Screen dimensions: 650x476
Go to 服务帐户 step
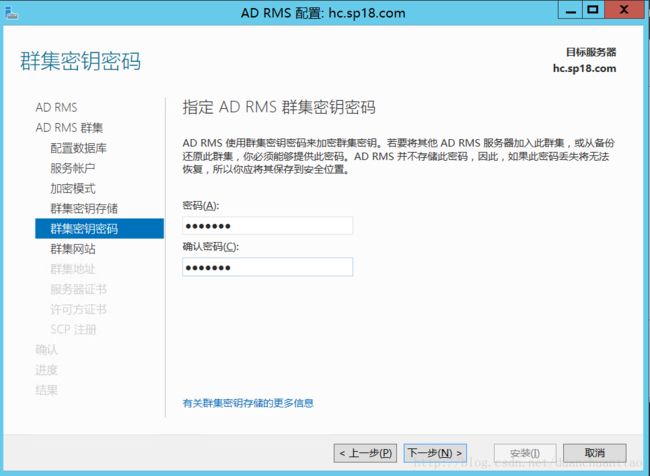pos(73,168)
